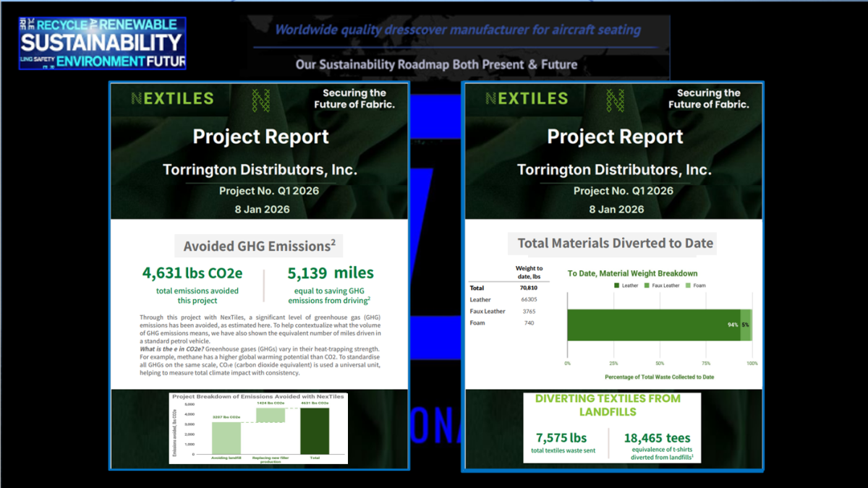Select the Faux Leather legend swatch
The height and width of the screenshot is (488, 868).
pos(647,286)
